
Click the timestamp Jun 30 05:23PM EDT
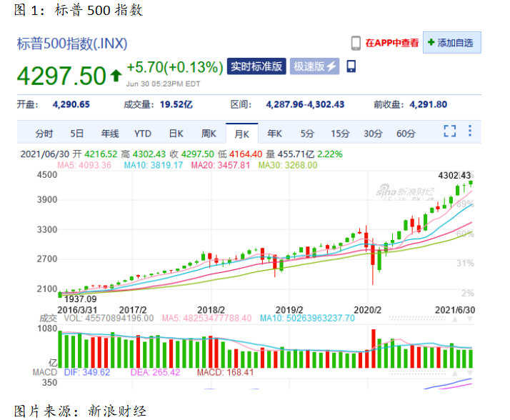tap(164, 84)
